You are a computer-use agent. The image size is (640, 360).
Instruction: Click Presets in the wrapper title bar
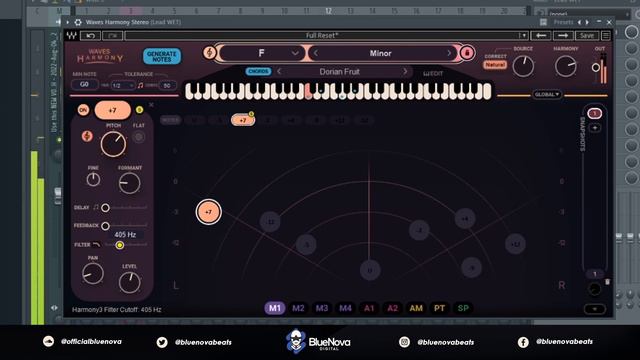[x=563, y=22]
